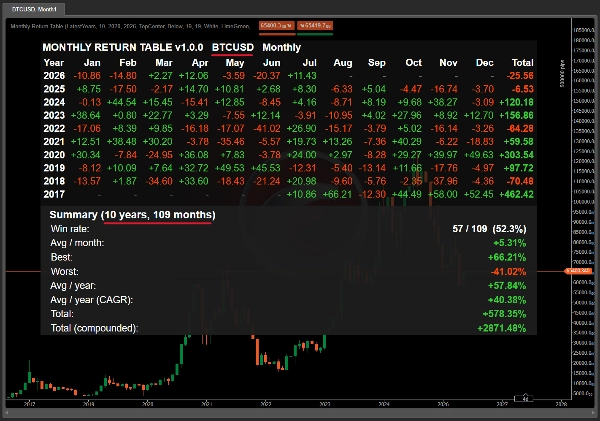600x421 pixels.
Task: Click the left arrow of horizontal scrollbar
Action: tap(6, 413)
